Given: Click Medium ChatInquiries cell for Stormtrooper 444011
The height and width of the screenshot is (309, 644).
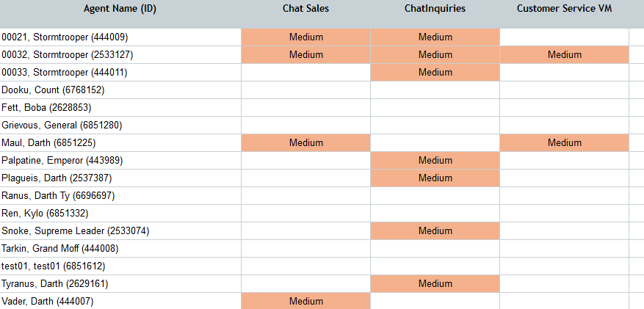Looking at the screenshot, I should click(x=435, y=72).
